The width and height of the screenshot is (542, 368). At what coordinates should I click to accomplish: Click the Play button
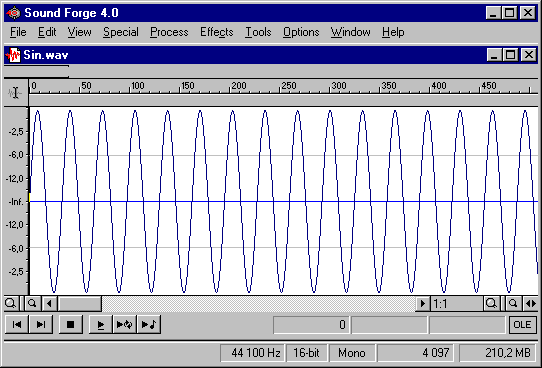point(101,324)
